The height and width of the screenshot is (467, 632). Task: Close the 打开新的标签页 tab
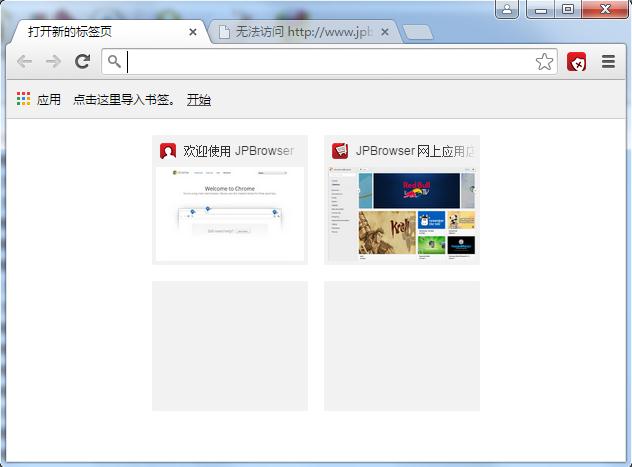tap(193, 32)
